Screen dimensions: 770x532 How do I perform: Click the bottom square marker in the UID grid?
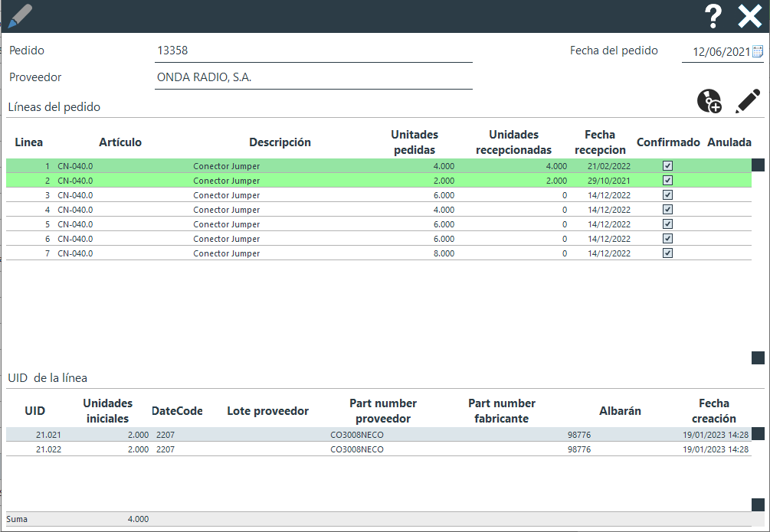click(758, 504)
